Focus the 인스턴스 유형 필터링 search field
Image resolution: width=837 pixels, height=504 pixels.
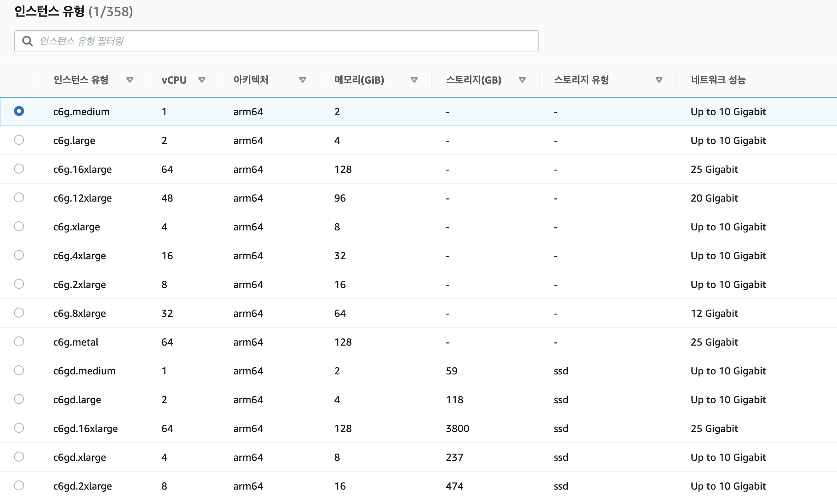(280, 41)
